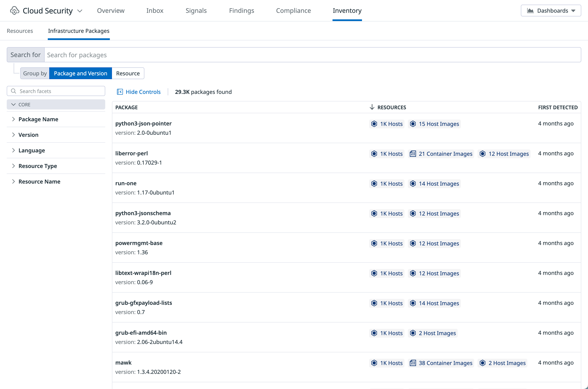Click the Hide Controls link
This screenshot has height=389, width=588.
tap(143, 92)
